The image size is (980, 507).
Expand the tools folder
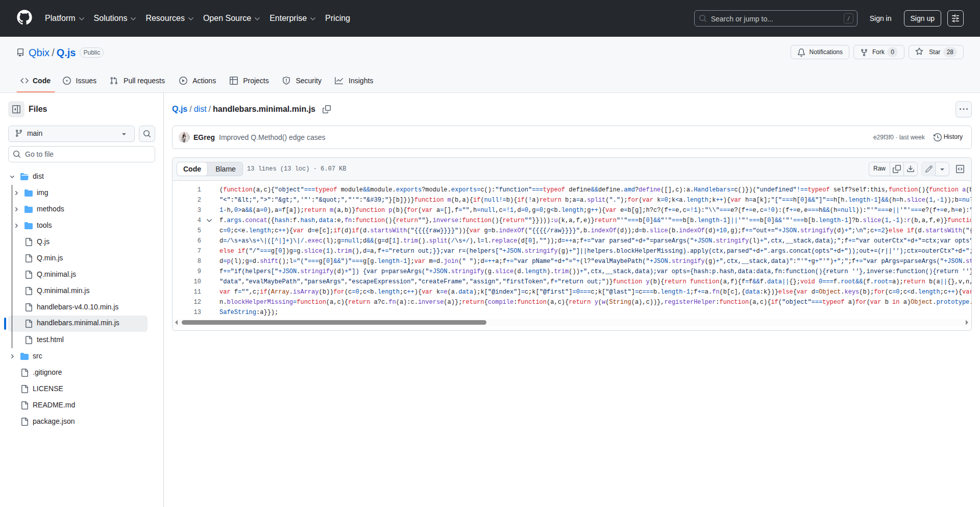pos(16,226)
